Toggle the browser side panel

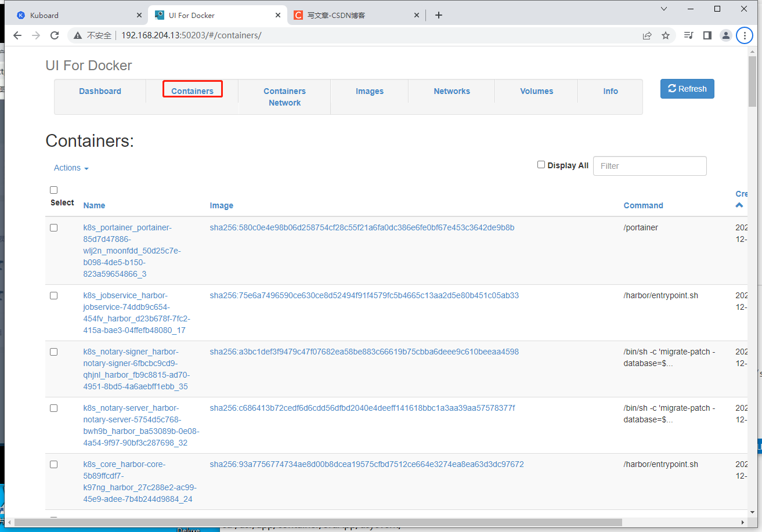707,35
